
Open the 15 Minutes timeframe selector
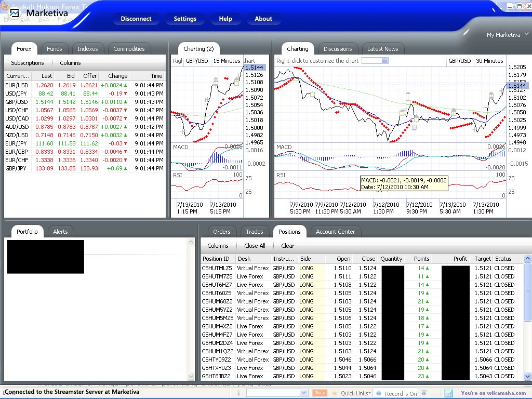[x=227, y=61]
